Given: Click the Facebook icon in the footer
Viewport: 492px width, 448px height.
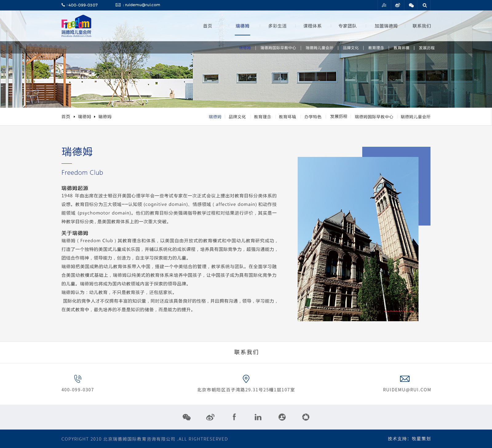Looking at the screenshot, I should tap(234, 418).
